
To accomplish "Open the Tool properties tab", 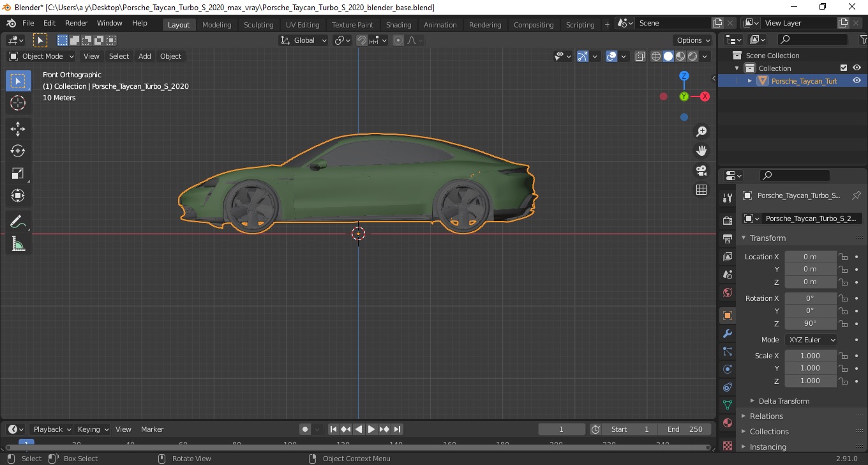I will 727,197.
